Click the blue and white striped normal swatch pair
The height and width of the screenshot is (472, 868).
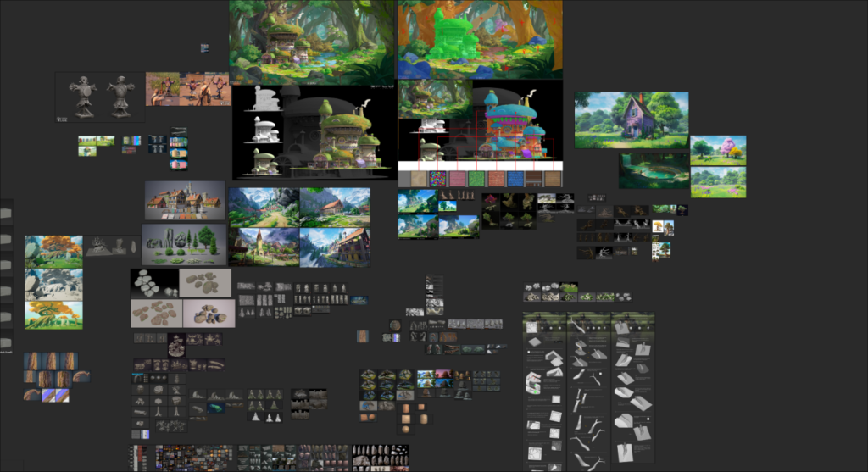coord(55,395)
